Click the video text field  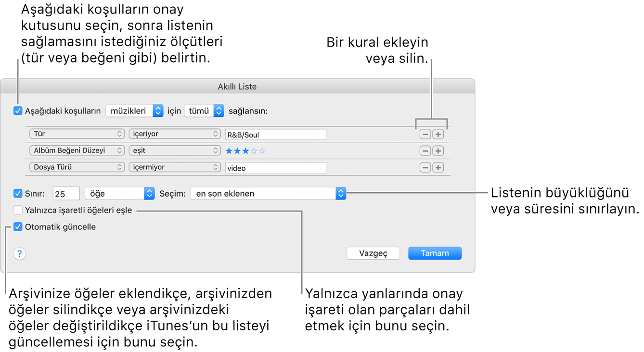(x=276, y=168)
